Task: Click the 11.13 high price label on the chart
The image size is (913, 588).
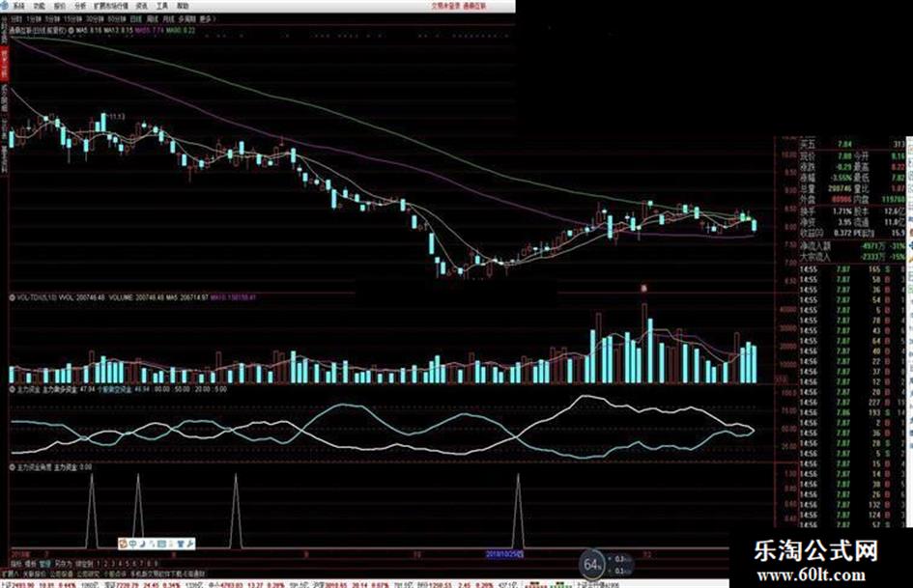Action: [117, 117]
